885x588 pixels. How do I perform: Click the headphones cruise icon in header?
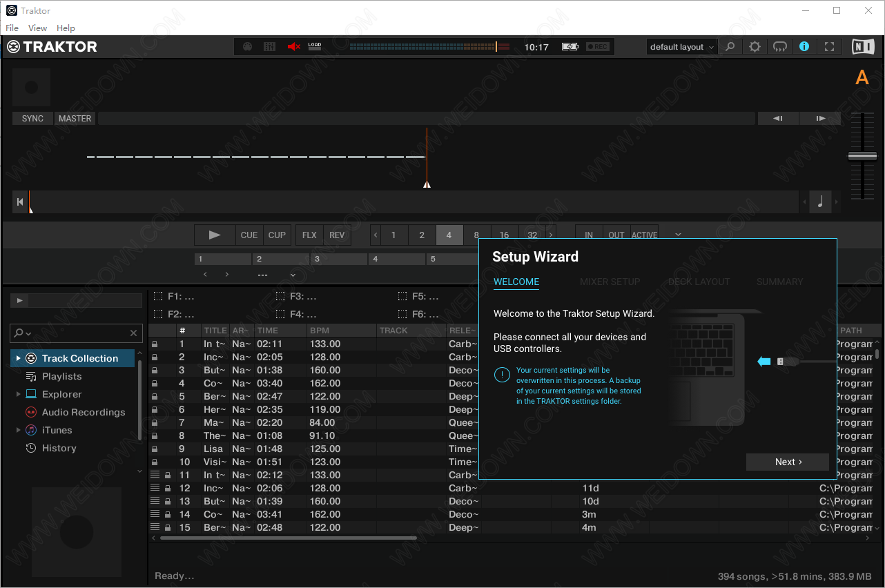(x=780, y=47)
